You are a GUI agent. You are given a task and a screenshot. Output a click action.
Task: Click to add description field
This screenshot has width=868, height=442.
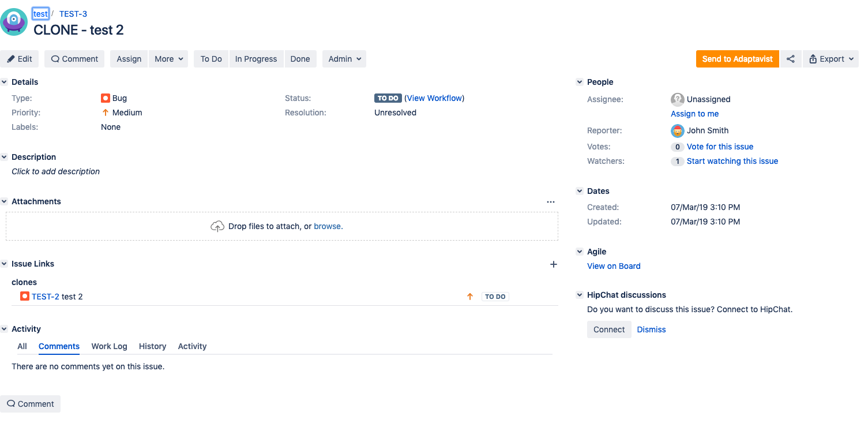pos(55,171)
